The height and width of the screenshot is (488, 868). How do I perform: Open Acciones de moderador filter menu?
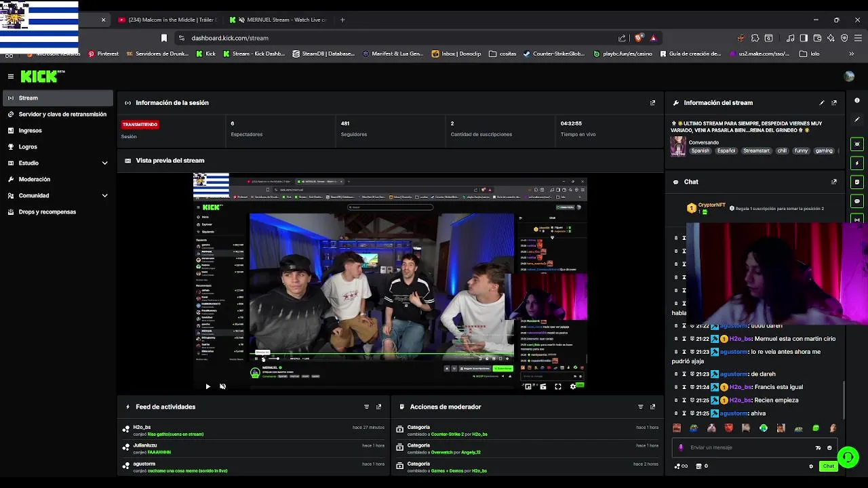coord(640,407)
